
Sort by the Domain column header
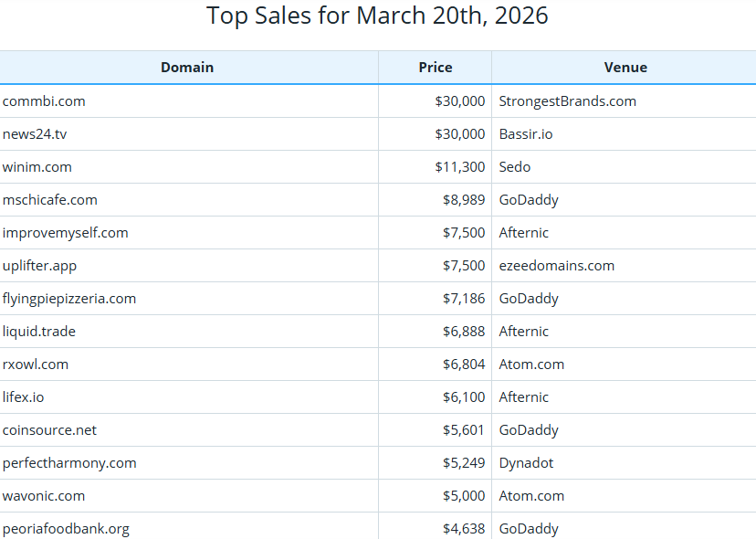click(187, 67)
